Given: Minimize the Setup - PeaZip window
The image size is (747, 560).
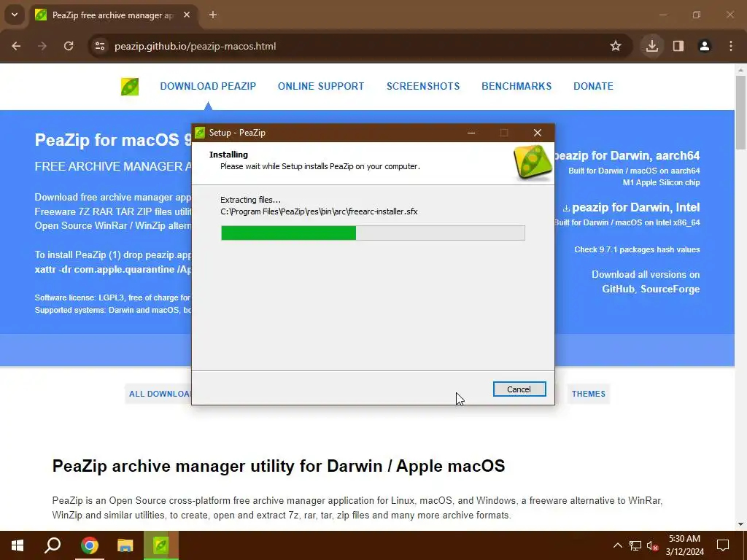Looking at the screenshot, I should click(x=471, y=133).
